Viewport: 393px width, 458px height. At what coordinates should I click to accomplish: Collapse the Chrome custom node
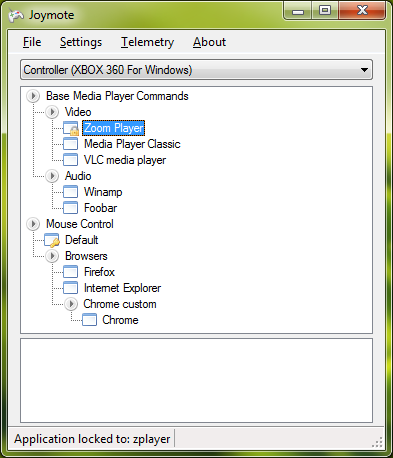point(71,304)
